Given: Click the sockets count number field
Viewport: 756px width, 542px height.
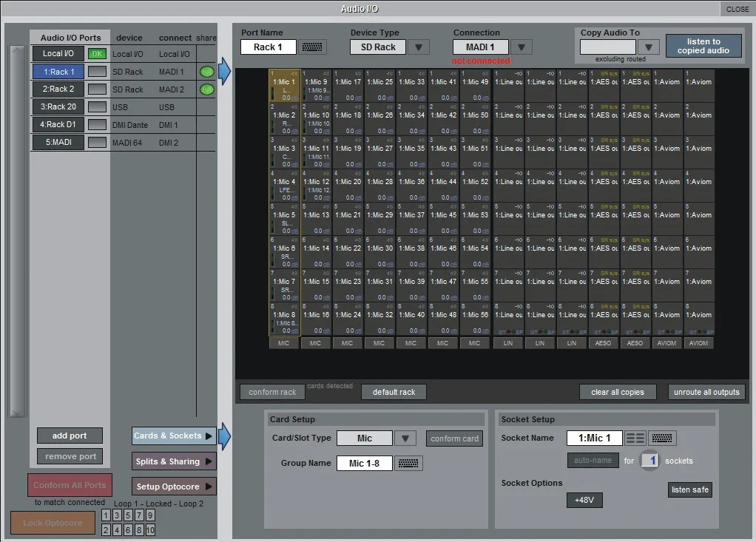Looking at the screenshot, I should click(649, 460).
